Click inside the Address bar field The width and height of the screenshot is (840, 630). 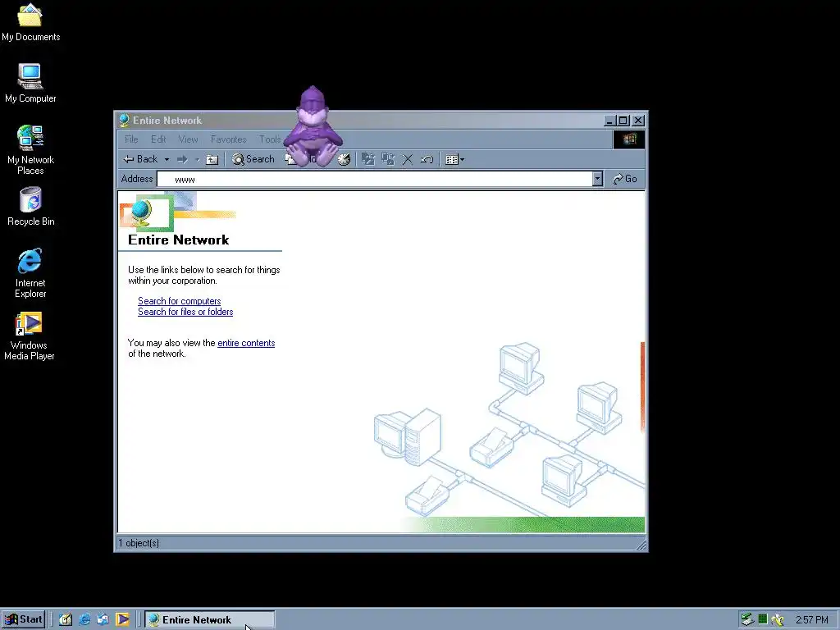point(374,179)
